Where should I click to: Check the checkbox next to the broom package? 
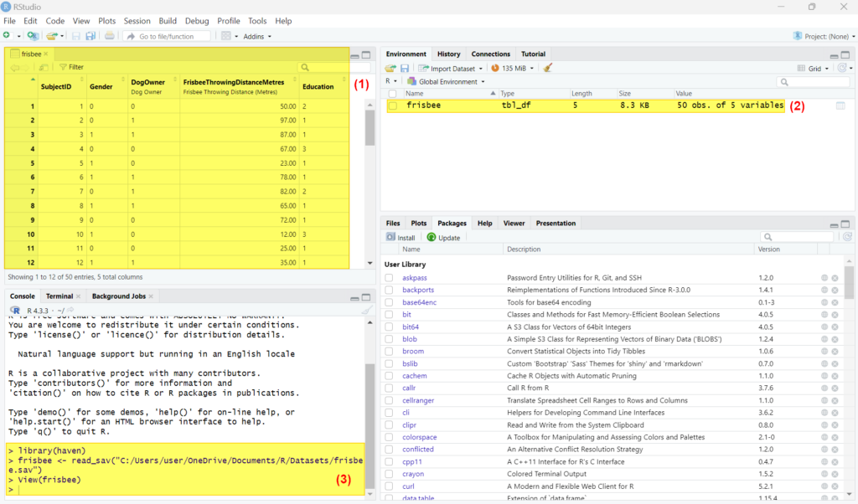click(x=390, y=351)
